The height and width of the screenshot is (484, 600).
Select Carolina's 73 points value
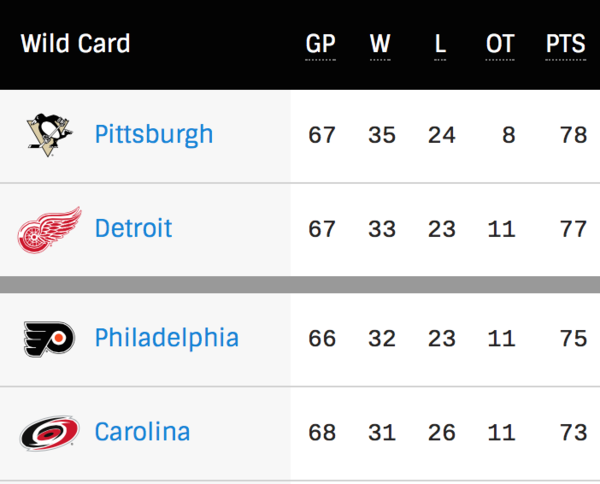click(x=573, y=433)
